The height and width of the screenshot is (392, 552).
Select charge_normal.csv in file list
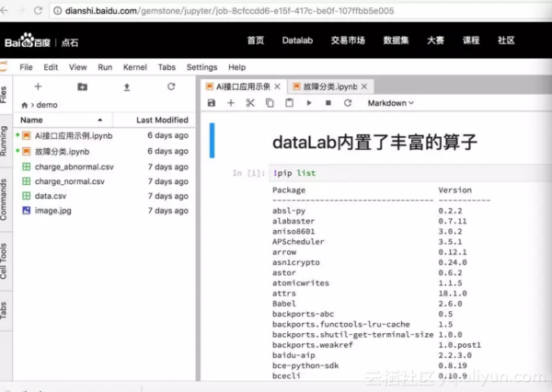tap(104, 181)
